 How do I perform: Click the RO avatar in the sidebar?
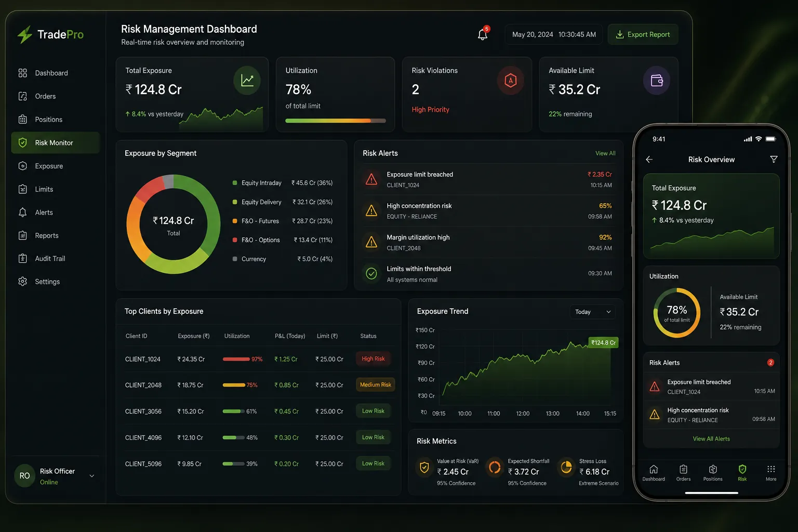(x=24, y=476)
